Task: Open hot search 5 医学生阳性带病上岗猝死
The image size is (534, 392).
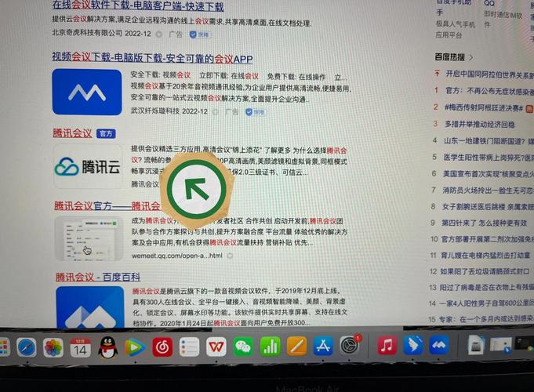Action: (x=489, y=157)
